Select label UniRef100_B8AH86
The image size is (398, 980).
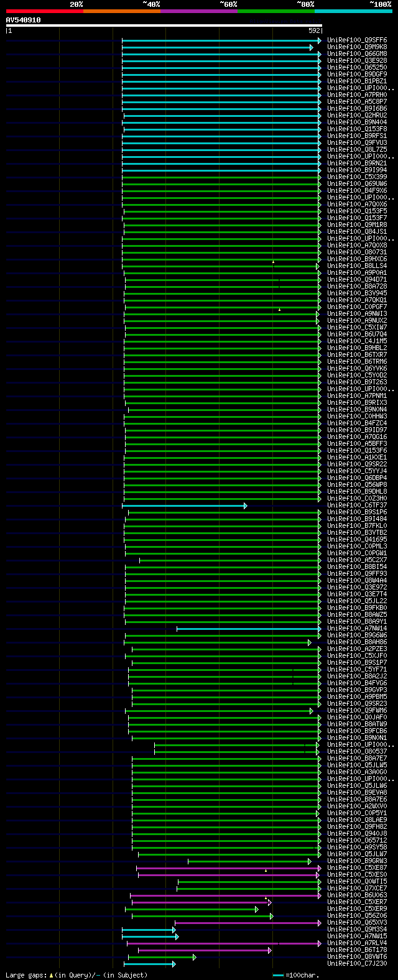click(x=356, y=642)
